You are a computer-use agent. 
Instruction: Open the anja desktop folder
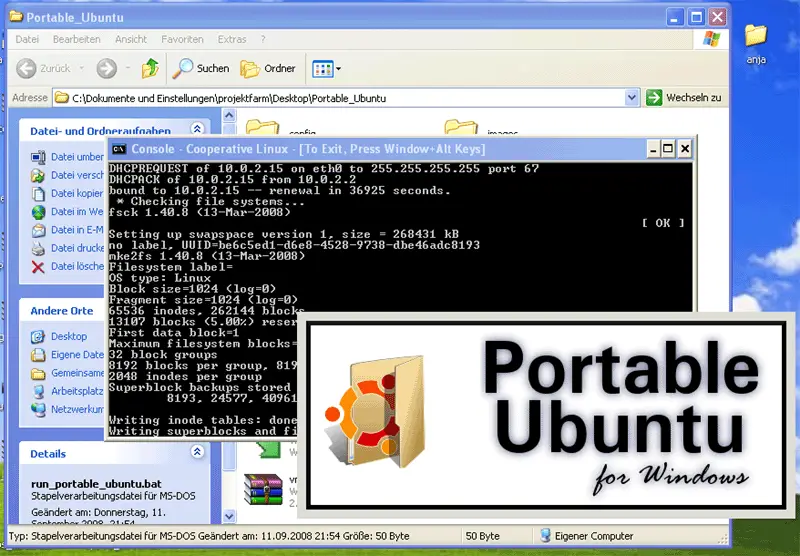click(756, 44)
